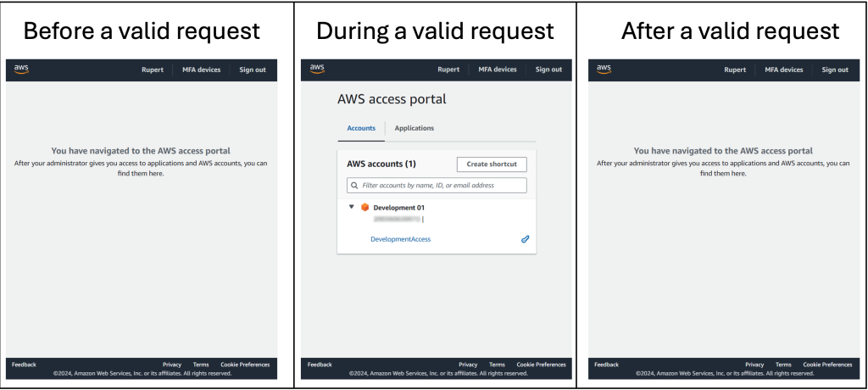Screen dimensions: 868x390
Task: Click the AWS logo in the 'After a valid request' panel
Action: (604, 70)
